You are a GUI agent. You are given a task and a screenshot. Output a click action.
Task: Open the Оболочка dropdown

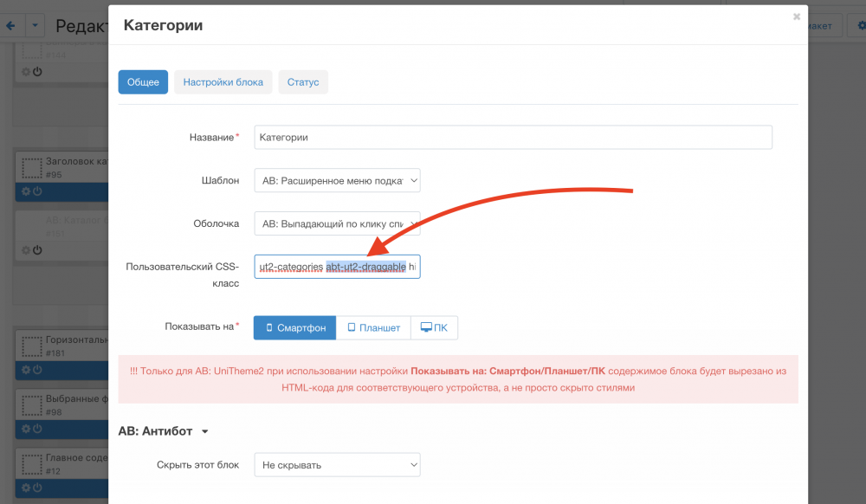coord(337,223)
